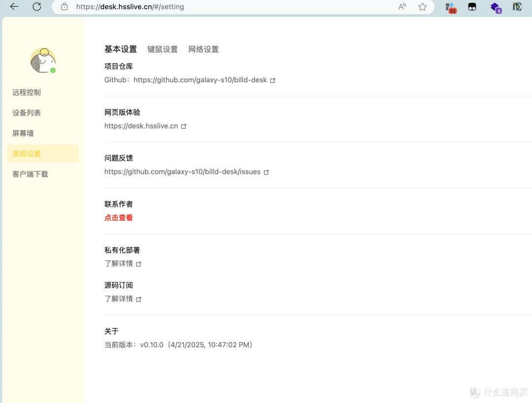Open 远程控制 in the sidebar
Image resolution: width=532 pixels, height=403 pixels.
click(x=27, y=92)
